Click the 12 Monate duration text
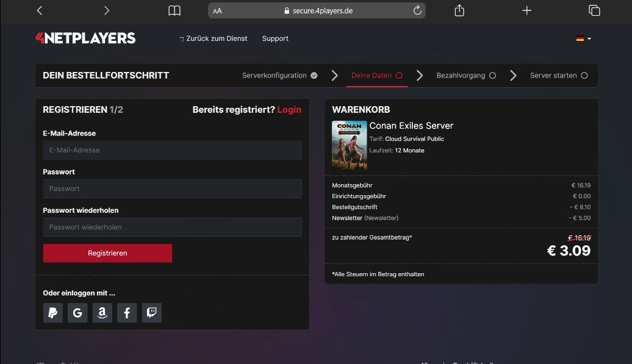The height and width of the screenshot is (364, 632). (409, 151)
